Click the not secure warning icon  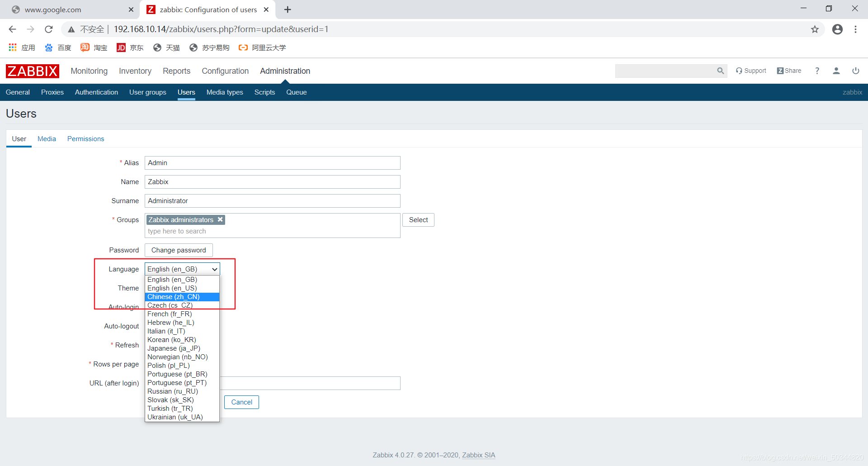(x=71, y=29)
